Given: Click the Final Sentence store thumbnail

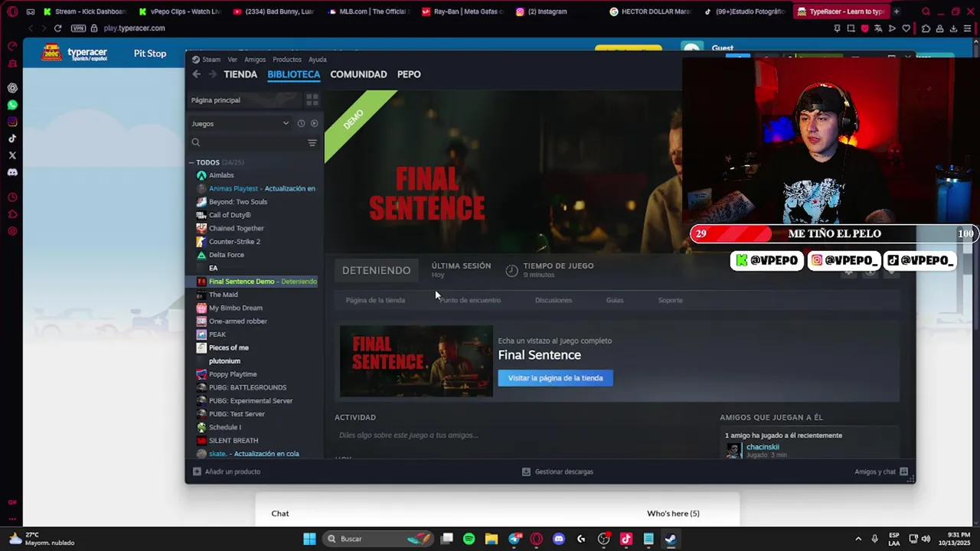Looking at the screenshot, I should [416, 361].
